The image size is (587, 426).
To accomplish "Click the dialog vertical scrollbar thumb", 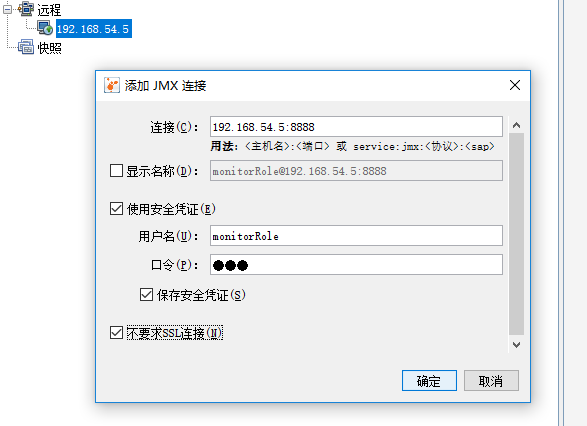I will 517,234.
